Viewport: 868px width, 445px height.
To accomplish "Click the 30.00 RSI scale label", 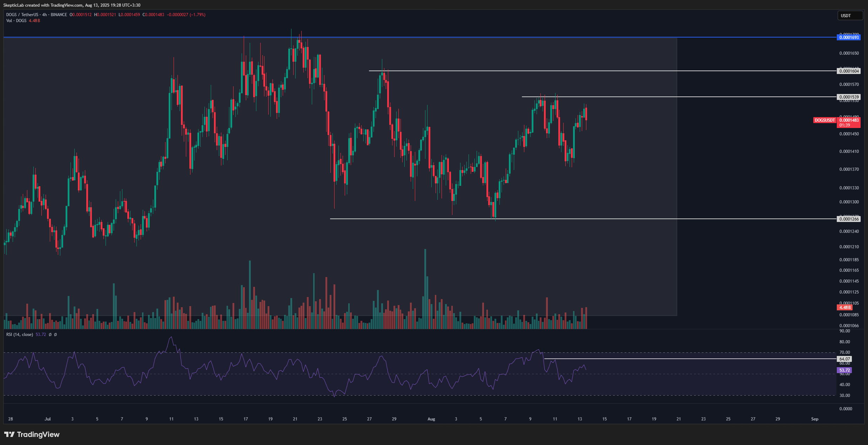I will click(845, 396).
